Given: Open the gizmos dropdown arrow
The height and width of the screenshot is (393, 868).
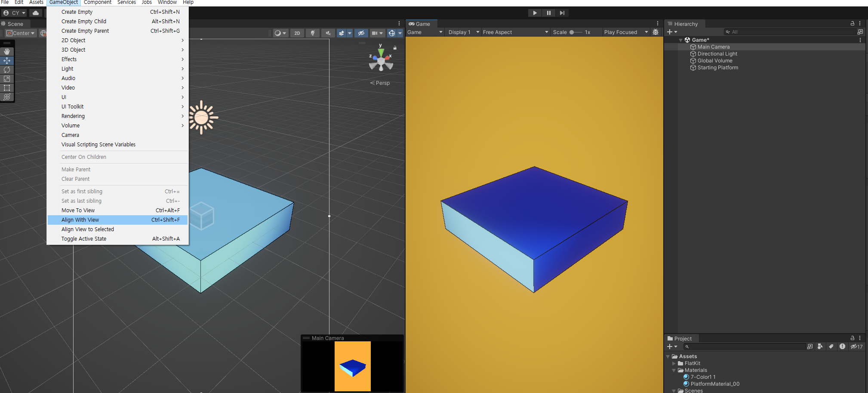Looking at the screenshot, I should pyautogui.click(x=400, y=33).
